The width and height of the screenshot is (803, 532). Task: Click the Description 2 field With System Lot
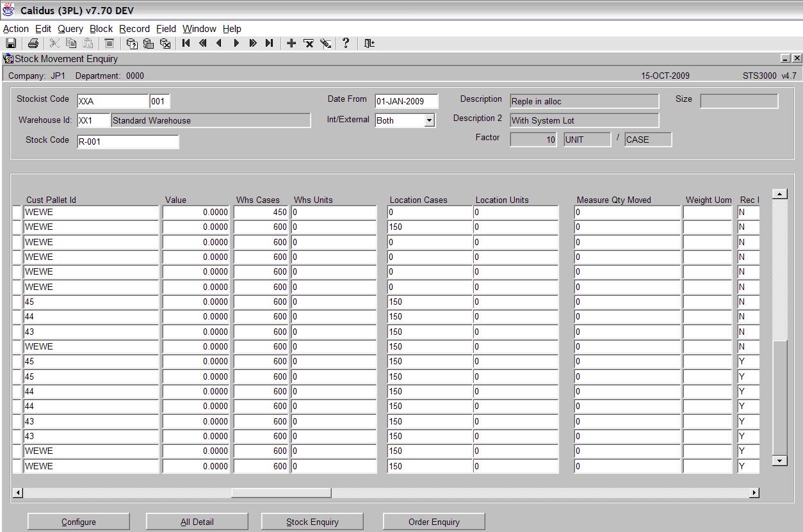(x=584, y=120)
